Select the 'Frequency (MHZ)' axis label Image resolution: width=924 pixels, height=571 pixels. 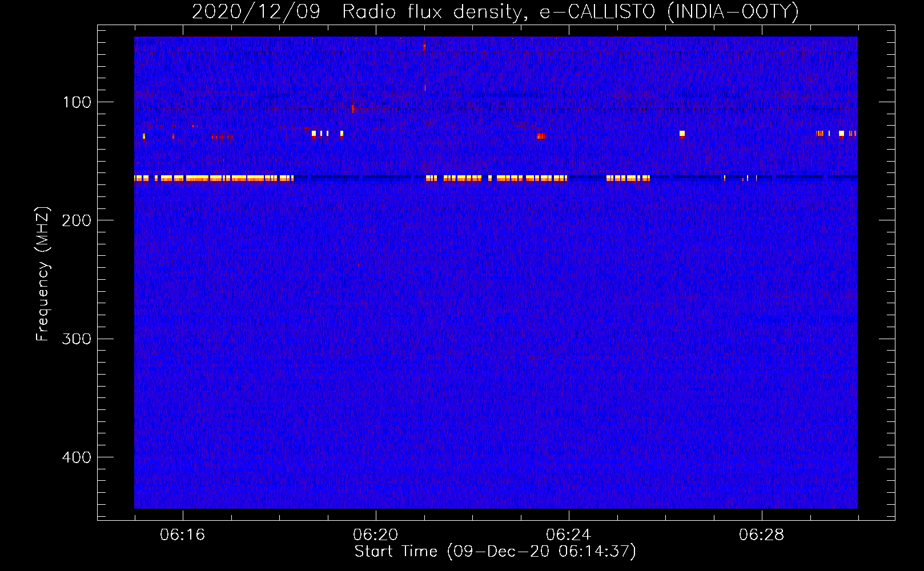pos(43,274)
